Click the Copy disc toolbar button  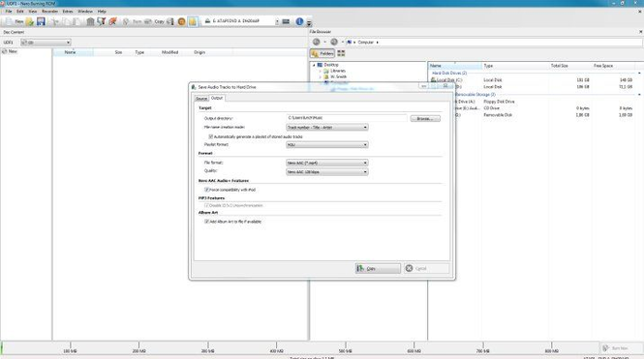[x=155, y=21]
